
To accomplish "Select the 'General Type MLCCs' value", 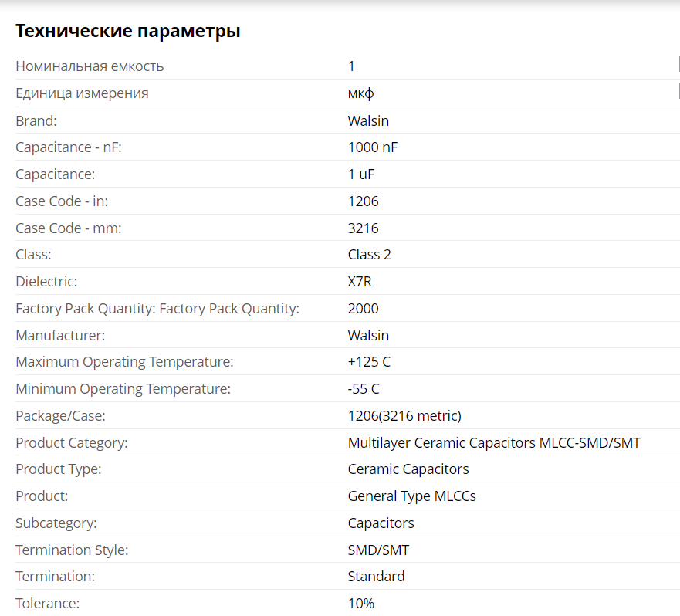I will click(x=412, y=496).
